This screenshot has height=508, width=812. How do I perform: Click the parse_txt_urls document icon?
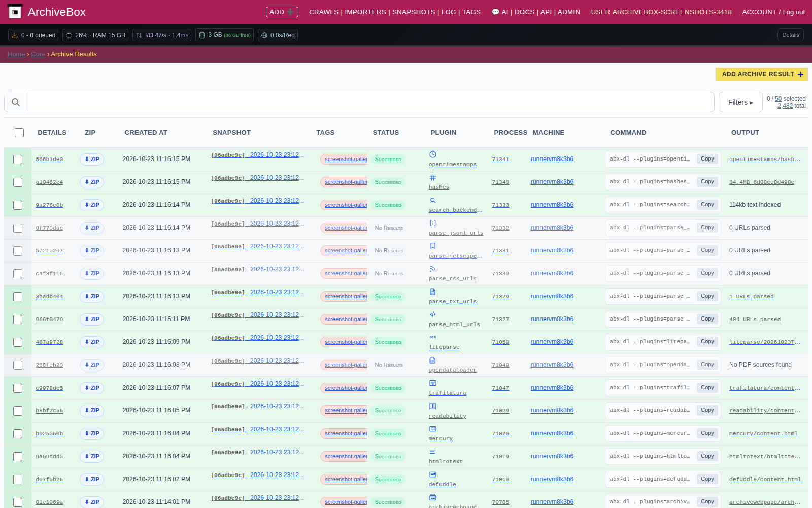click(433, 292)
